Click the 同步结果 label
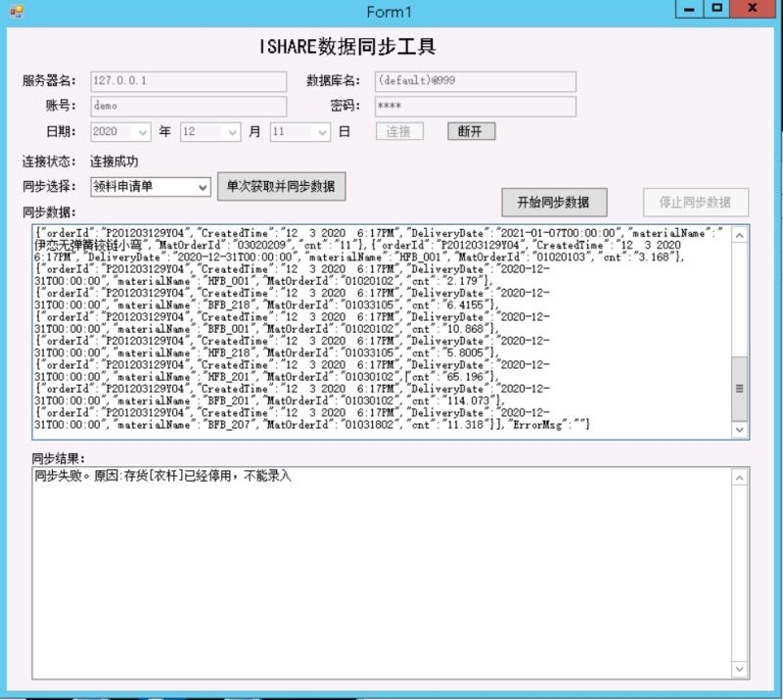The image size is (783, 700). [x=58, y=459]
